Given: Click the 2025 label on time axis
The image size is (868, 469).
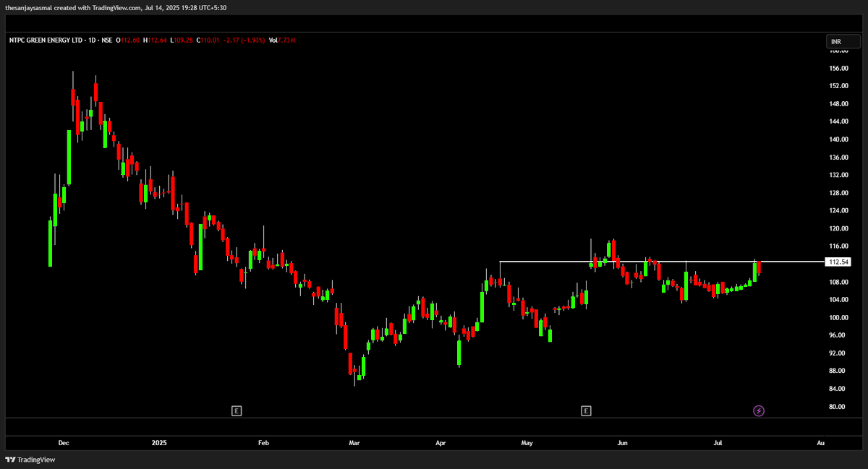Looking at the screenshot, I should coord(160,442).
